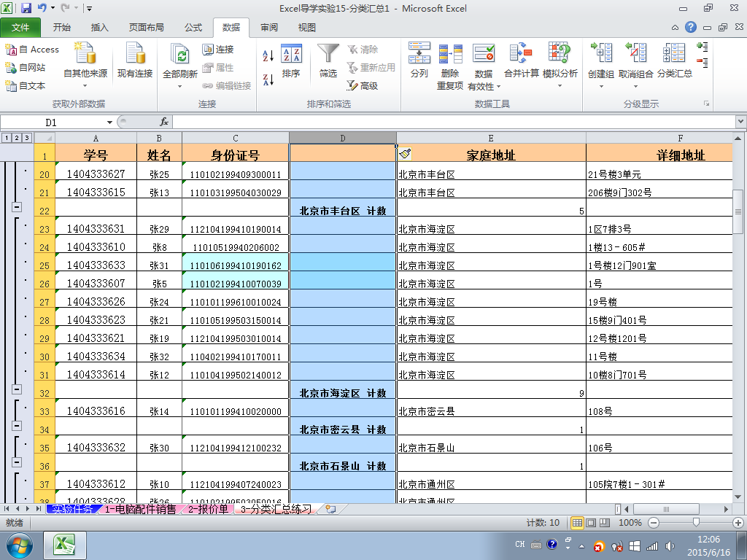The image size is (747, 560).
Task: Click Text to Columns (分列)
Action: coord(419,60)
